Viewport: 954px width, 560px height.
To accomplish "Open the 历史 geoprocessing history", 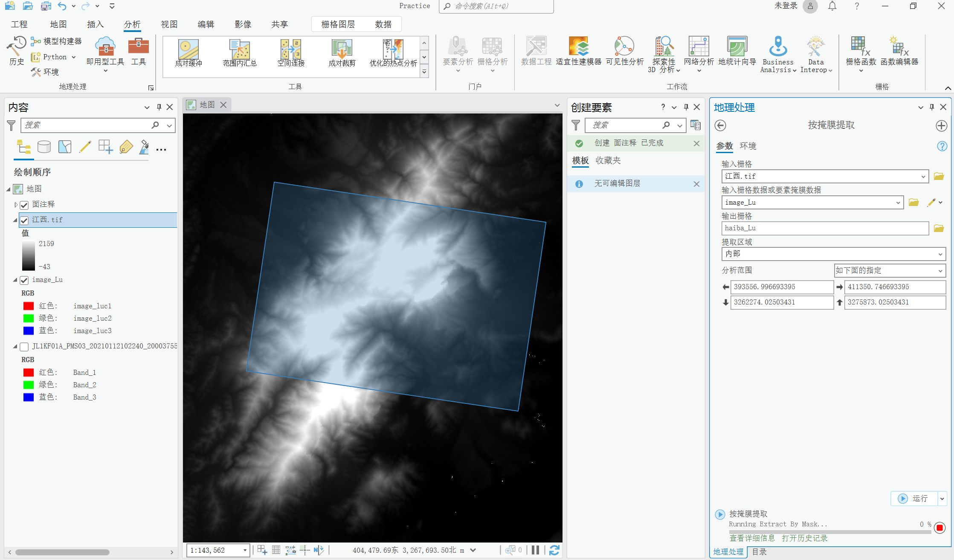I will (x=17, y=51).
